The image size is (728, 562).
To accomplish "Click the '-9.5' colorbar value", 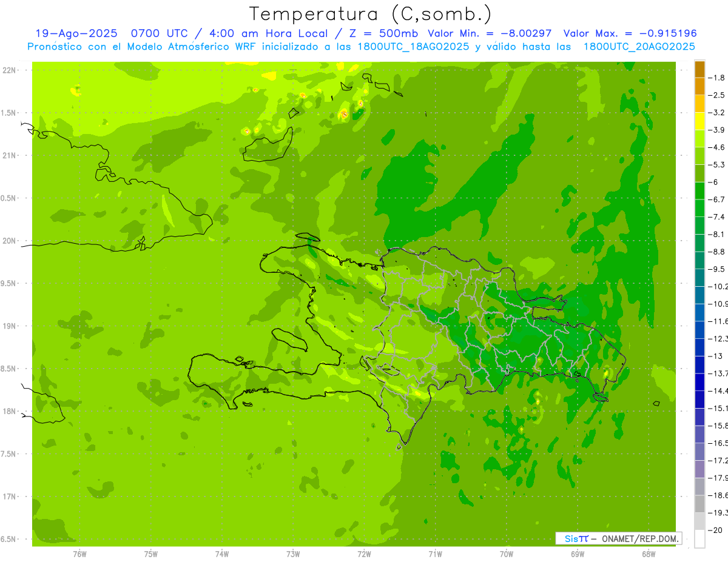I will click(x=718, y=269).
